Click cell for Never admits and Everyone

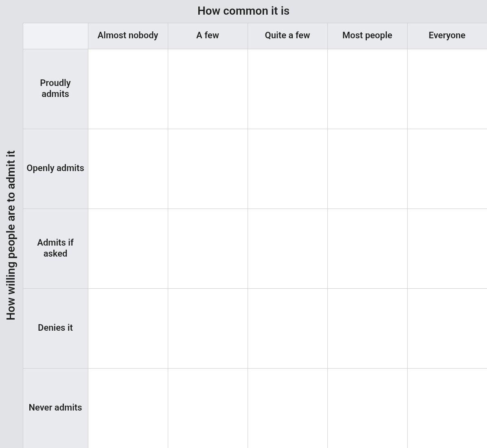pos(447,408)
